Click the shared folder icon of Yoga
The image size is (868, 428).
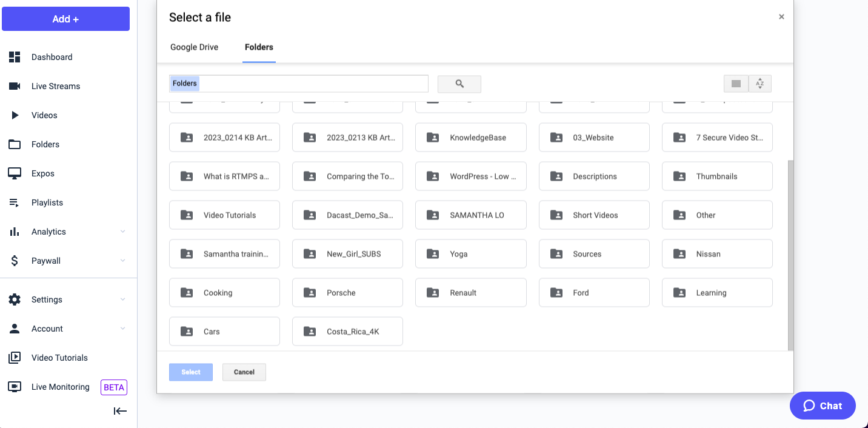tap(433, 254)
